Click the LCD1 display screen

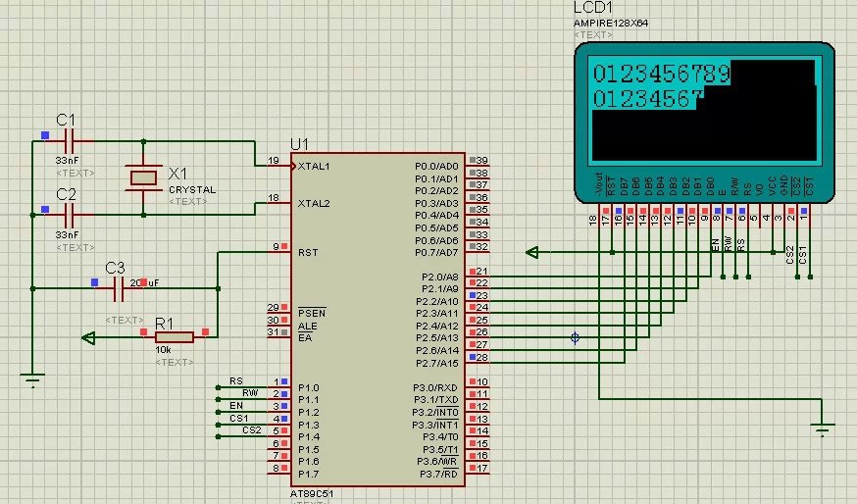[703, 110]
